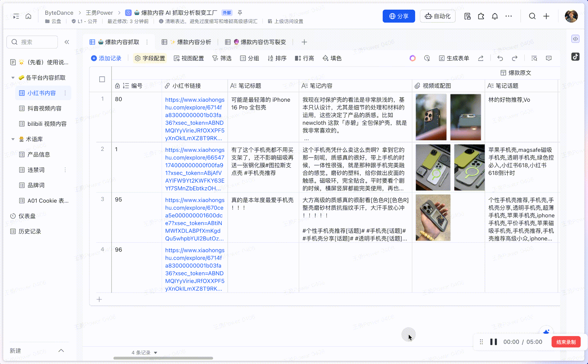Click the home icon in header
Image resolution: width=588 pixels, height=364 pixels.
point(28,16)
